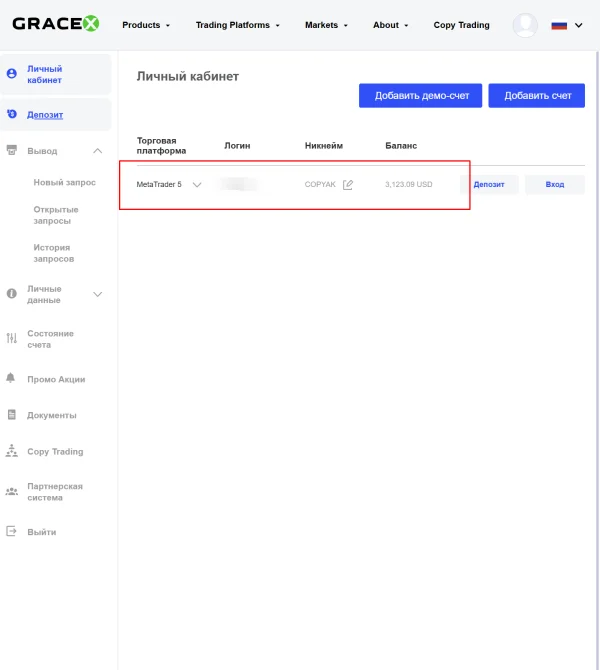Open История запросов under Вывод
600x670 pixels.
54,253
